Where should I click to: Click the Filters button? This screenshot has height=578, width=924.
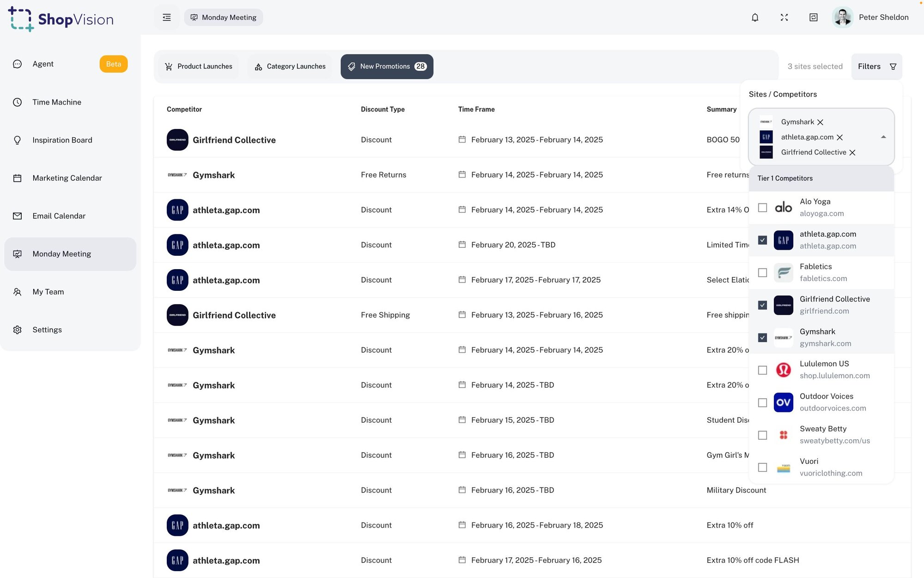pos(876,67)
